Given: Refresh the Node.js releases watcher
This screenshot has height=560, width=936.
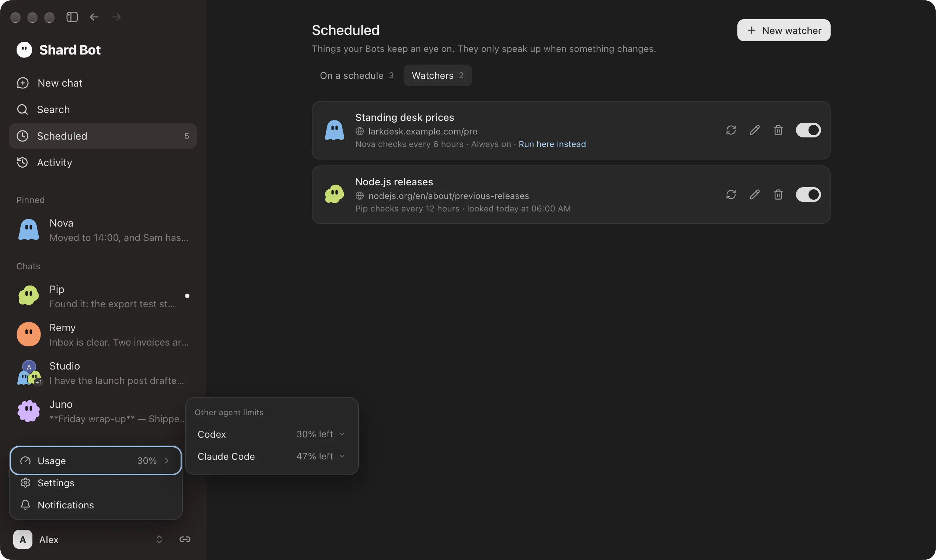Looking at the screenshot, I should [x=731, y=195].
